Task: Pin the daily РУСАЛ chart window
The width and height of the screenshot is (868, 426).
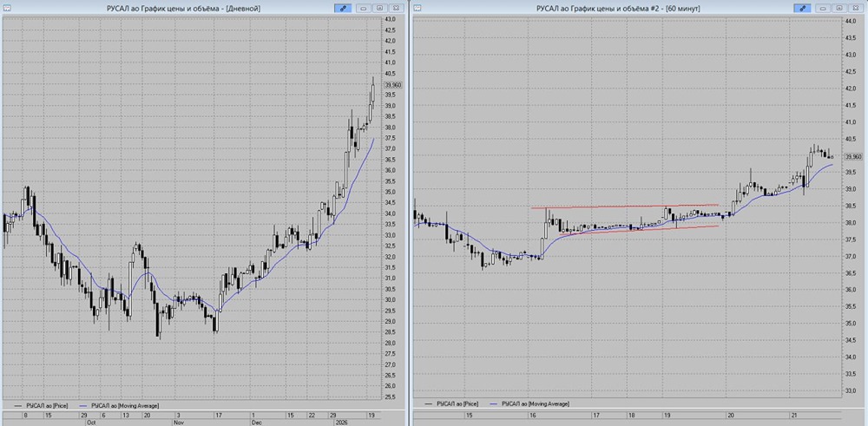Action: coord(342,8)
